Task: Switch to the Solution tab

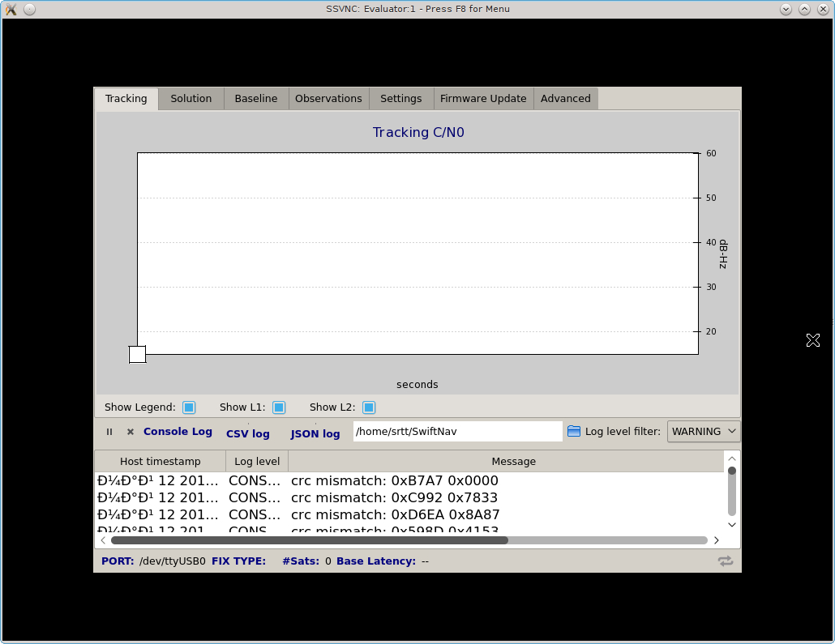Action: (191, 99)
